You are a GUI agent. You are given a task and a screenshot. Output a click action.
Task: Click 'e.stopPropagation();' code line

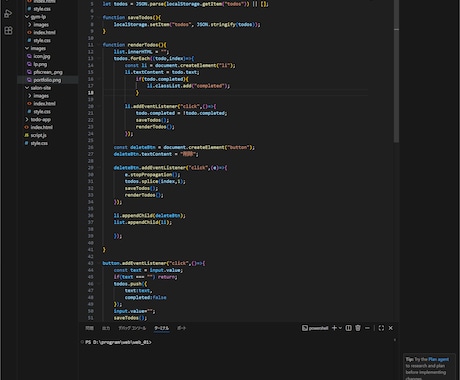(152, 174)
